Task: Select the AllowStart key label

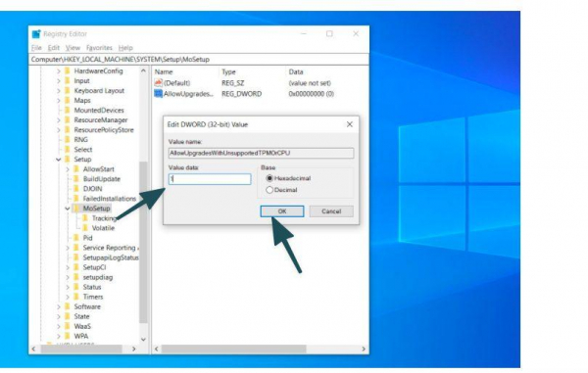Action: point(99,169)
